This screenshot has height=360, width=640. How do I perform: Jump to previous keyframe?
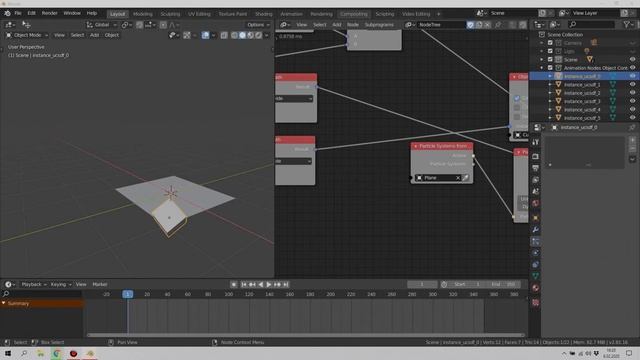[x=252, y=284]
